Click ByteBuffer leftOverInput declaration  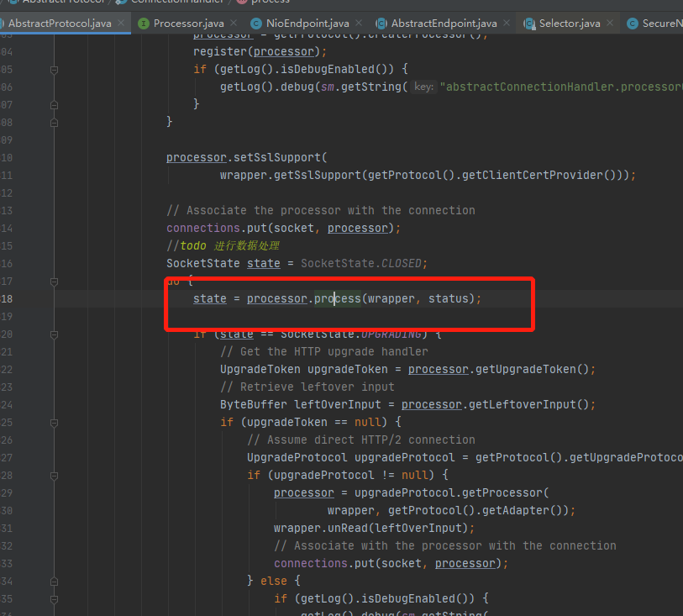coord(301,404)
